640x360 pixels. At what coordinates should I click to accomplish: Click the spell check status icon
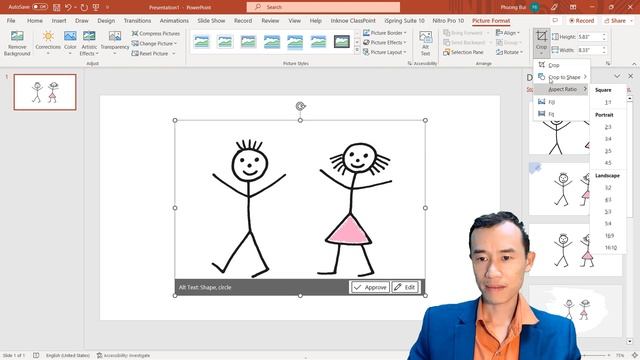tap(36, 356)
